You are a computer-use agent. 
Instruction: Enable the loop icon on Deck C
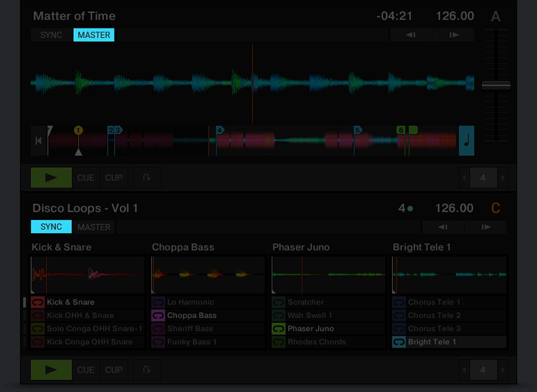tap(147, 369)
